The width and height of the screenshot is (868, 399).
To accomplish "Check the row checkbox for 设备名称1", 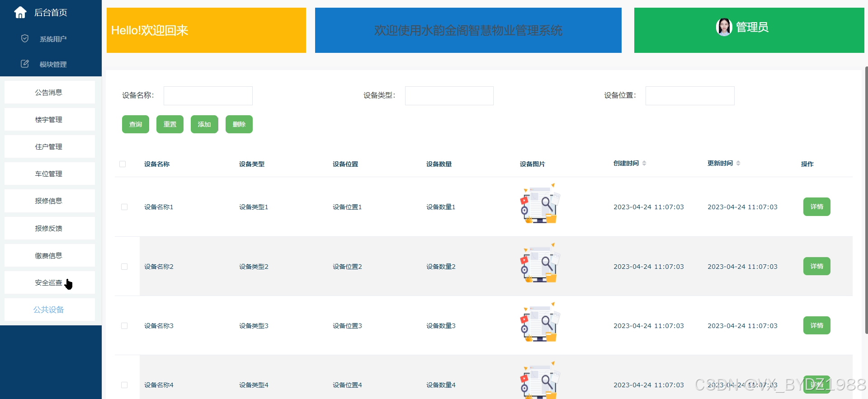I will point(124,207).
